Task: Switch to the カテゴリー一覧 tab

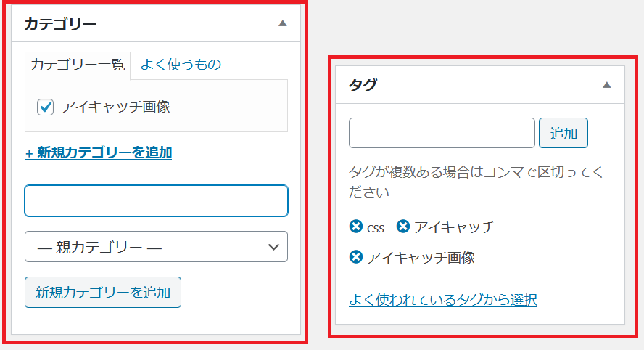Action: coord(78,64)
